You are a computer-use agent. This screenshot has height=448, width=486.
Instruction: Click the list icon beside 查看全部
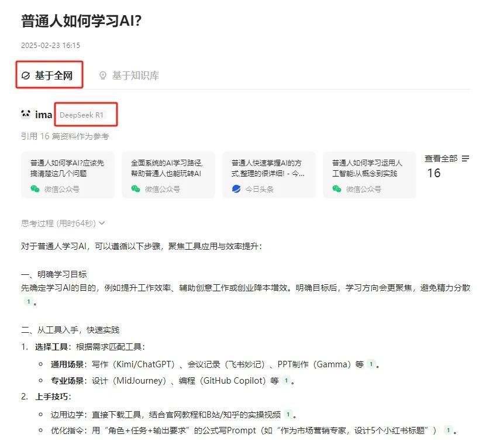pyautogui.click(x=466, y=158)
